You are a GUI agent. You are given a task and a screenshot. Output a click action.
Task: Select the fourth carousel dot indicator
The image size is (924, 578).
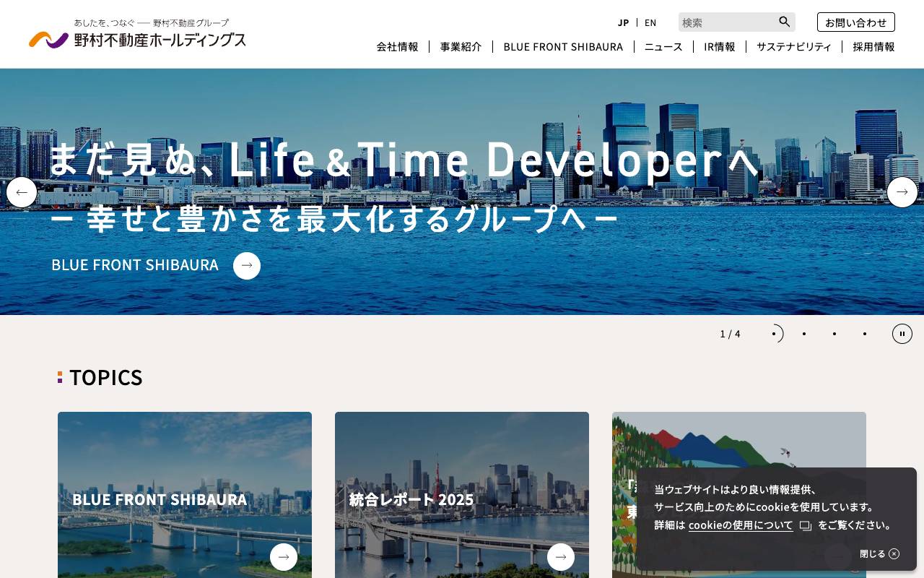point(865,334)
